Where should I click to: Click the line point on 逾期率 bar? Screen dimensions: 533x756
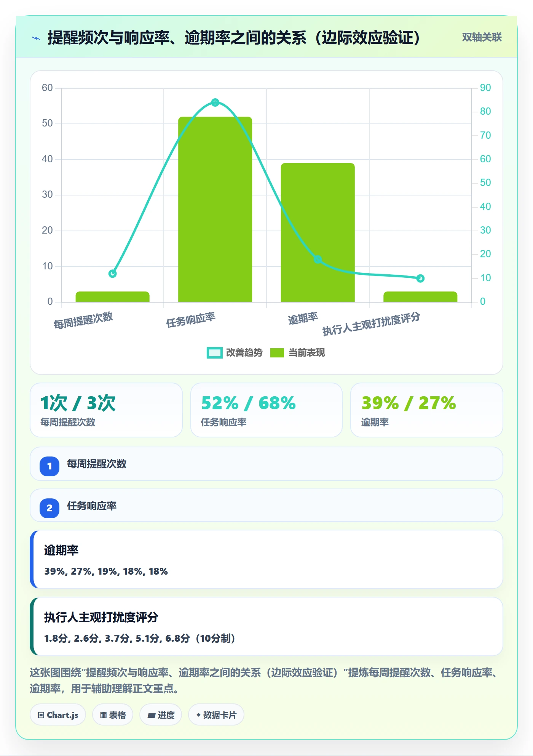(x=318, y=259)
